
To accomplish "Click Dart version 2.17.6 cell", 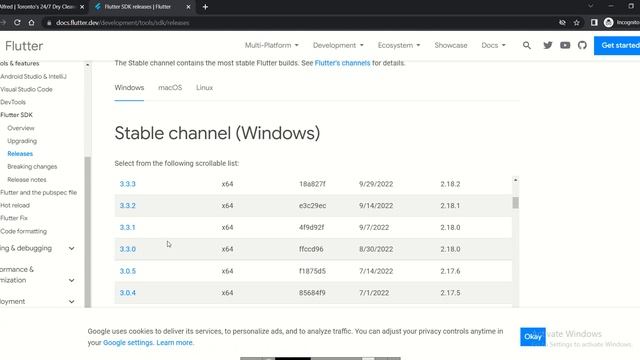I will coord(450,271).
